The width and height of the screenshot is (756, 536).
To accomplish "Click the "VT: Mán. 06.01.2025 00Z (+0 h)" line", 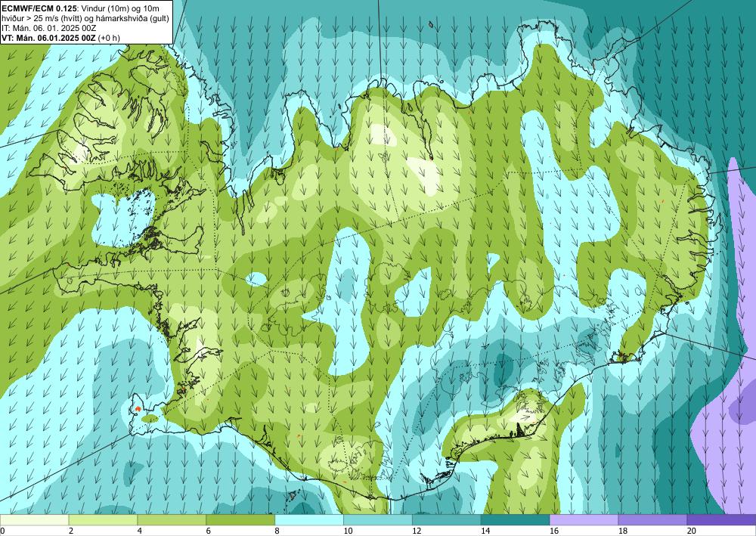I will click(x=61, y=38).
